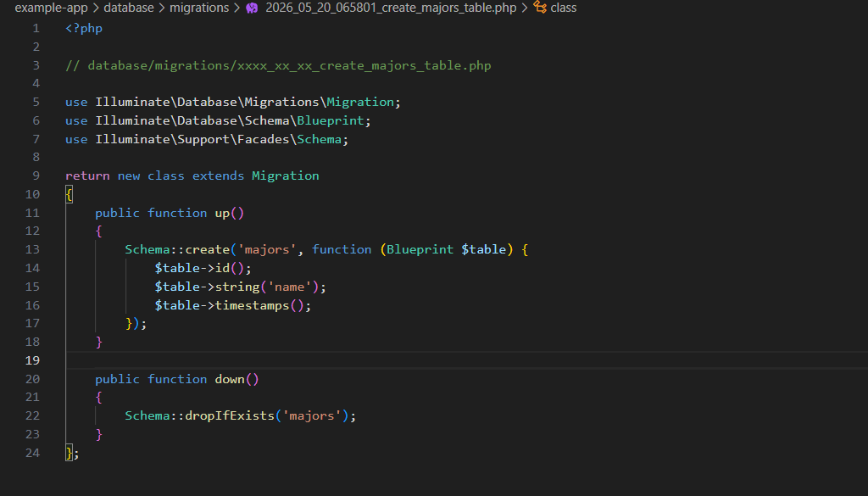Select the database breadcrumb folder
868x496 pixels.
coord(129,8)
